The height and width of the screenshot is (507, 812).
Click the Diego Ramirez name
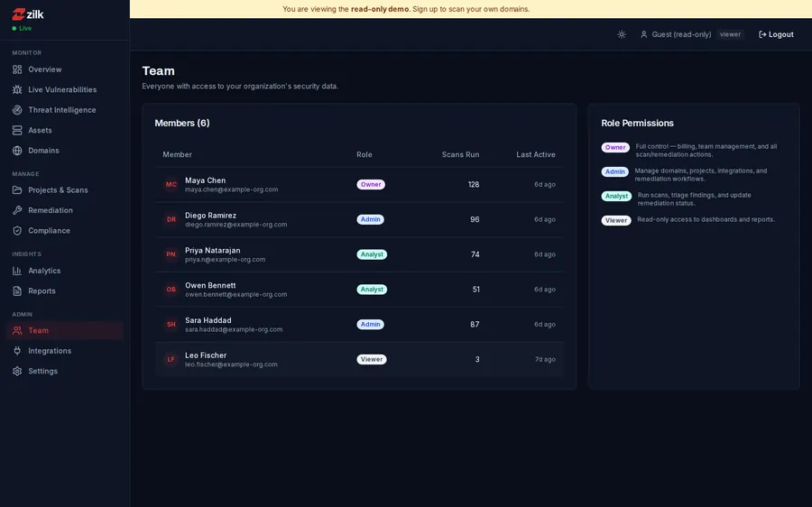click(x=210, y=216)
